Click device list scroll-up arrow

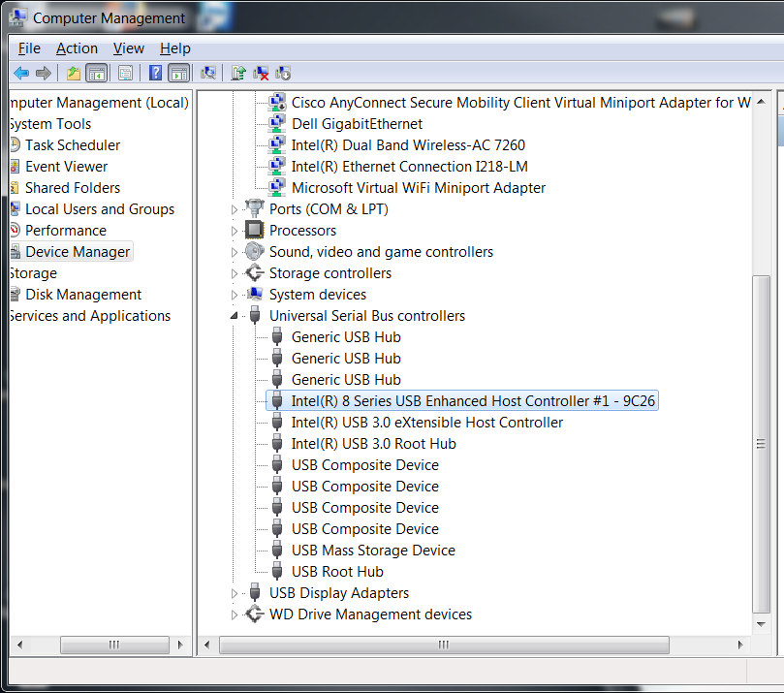(761, 102)
